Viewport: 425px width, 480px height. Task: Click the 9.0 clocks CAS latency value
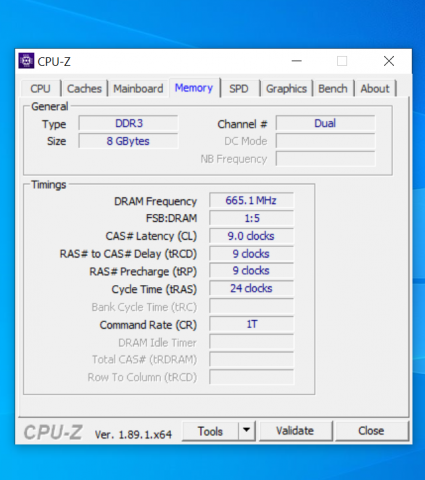[x=251, y=236]
